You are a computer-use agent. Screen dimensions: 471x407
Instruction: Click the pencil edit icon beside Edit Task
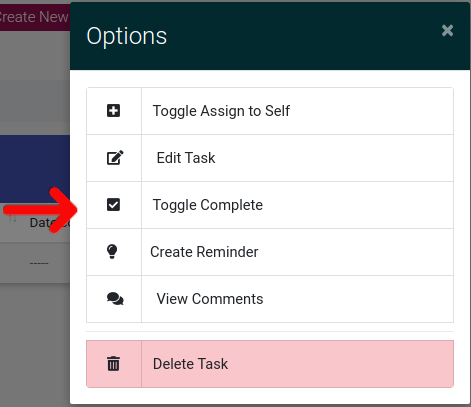[115, 158]
